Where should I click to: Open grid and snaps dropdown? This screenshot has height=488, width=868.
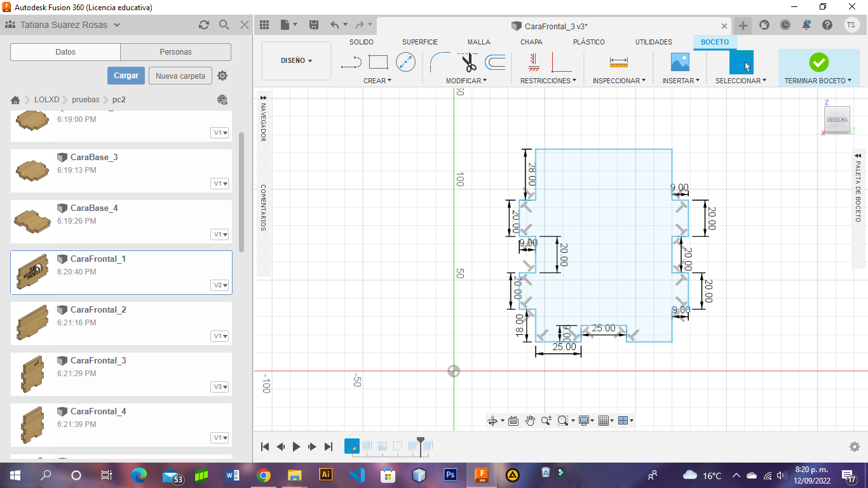pos(606,421)
